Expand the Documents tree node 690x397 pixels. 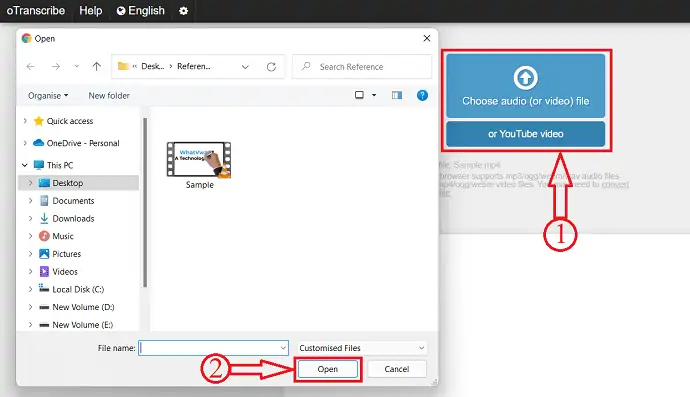coord(30,200)
